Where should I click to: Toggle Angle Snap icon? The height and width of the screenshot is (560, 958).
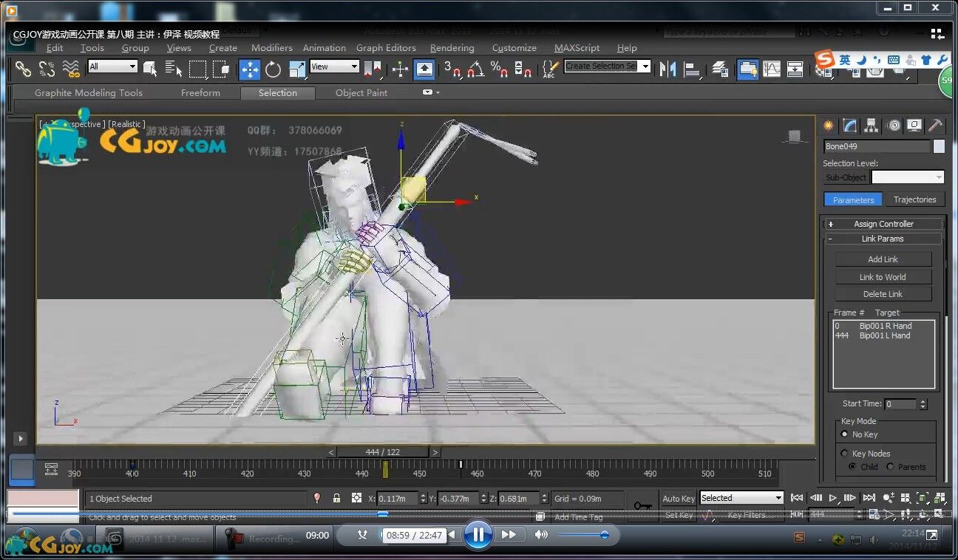(x=476, y=69)
